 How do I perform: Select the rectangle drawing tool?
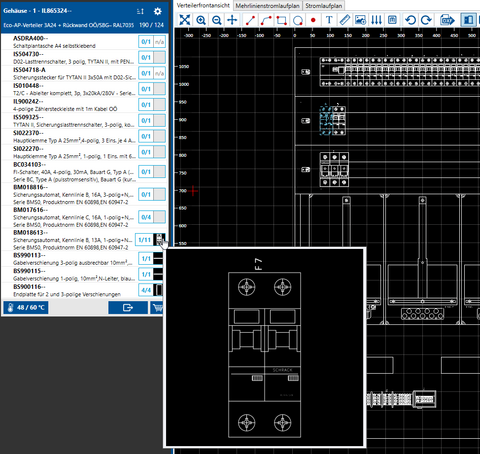(281, 20)
